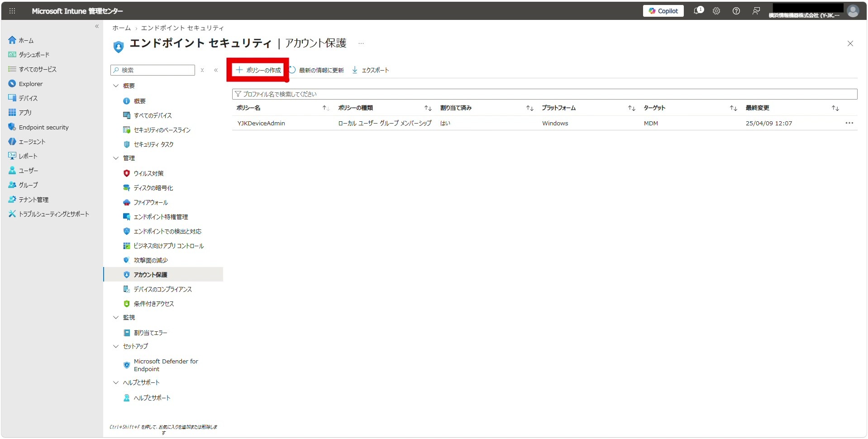This screenshot has height=439, width=868.
Task: Open the app launcher waffle icon
Action: (x=12, y=11)
